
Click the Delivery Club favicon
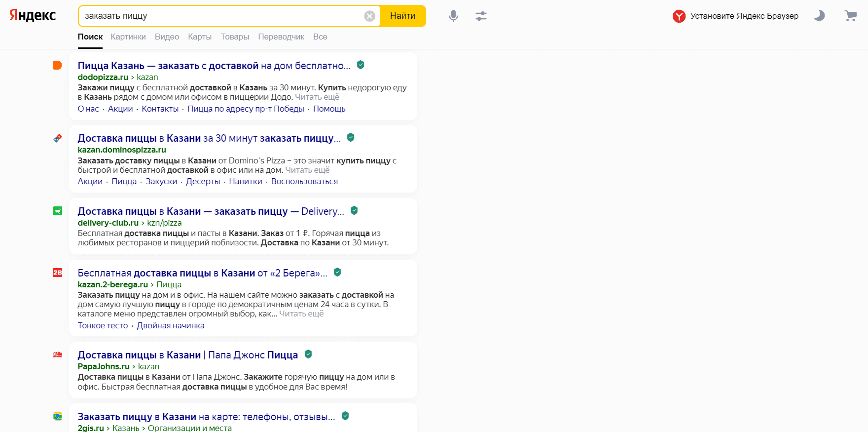tap(58, 211)
